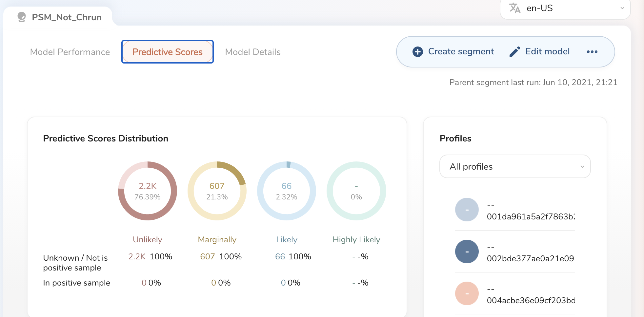This screenshot has height=317, width=644.
Task: Select avatar of profile 002bde377ae0a21e09
Action: 467,252
